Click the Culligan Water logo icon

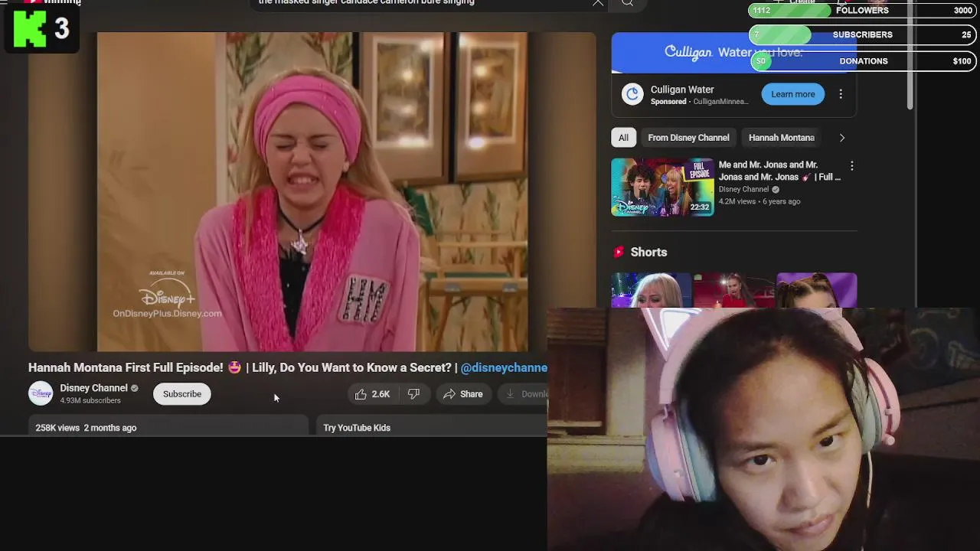[632, 94]
